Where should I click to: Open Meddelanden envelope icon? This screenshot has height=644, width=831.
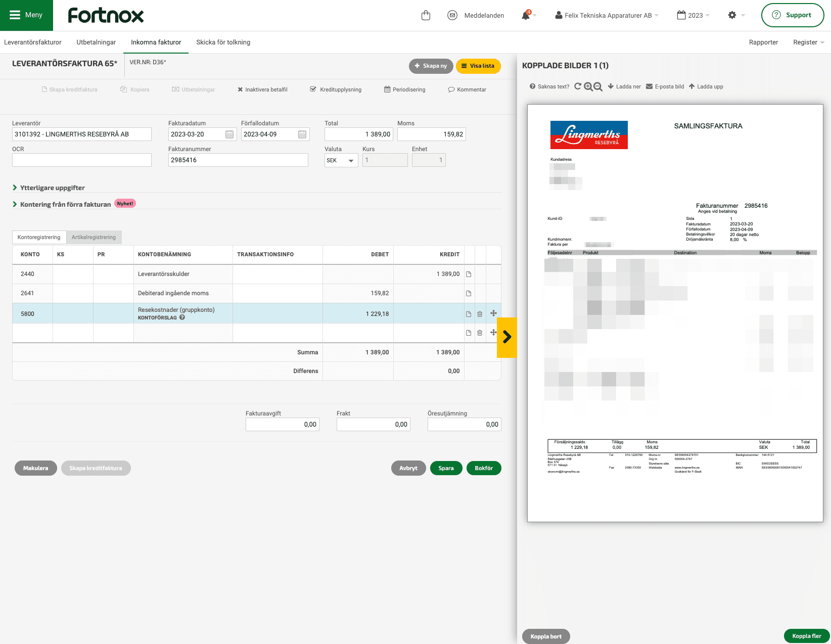pyautogui.click(x=452, y=15)
